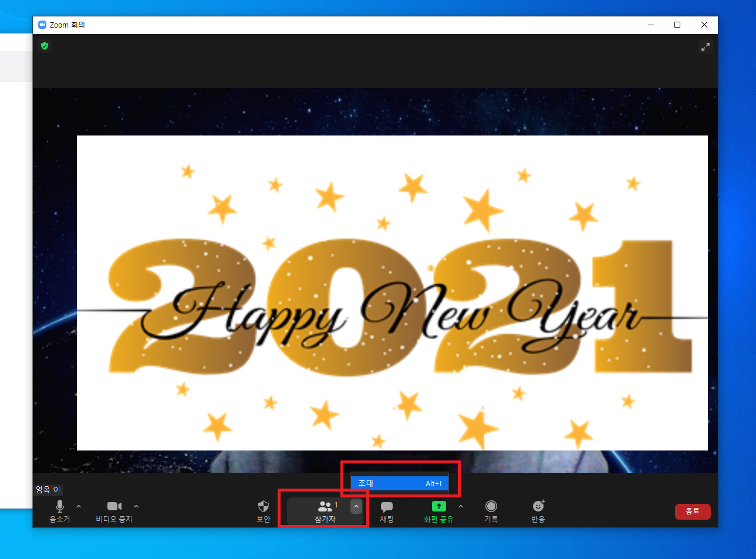Click the Happy New Year 2021 video image
The image size is (756, 559).
pyautogui.click(x=392, y=293)
